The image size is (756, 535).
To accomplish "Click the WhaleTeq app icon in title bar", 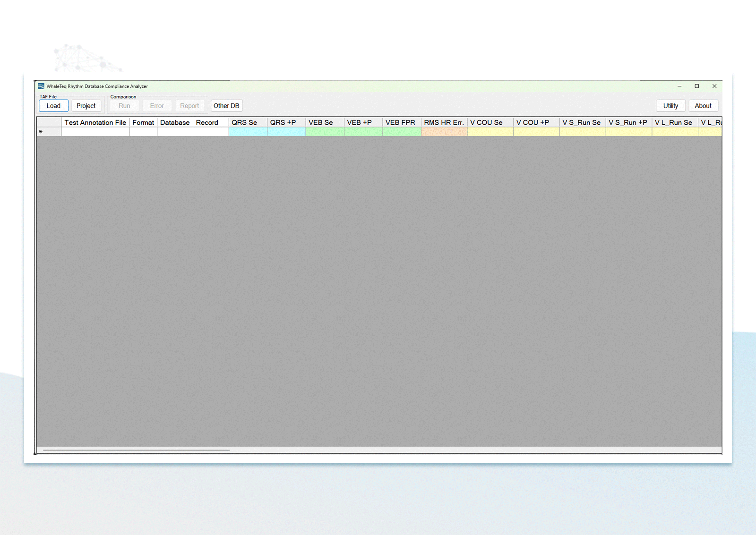I will click(41, 86).
